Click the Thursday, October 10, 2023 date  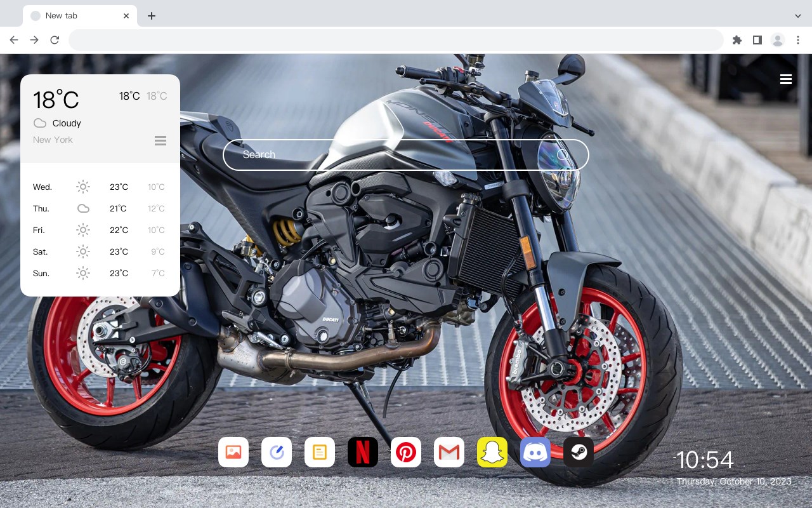pyautogui.click(x=734, y=481)
